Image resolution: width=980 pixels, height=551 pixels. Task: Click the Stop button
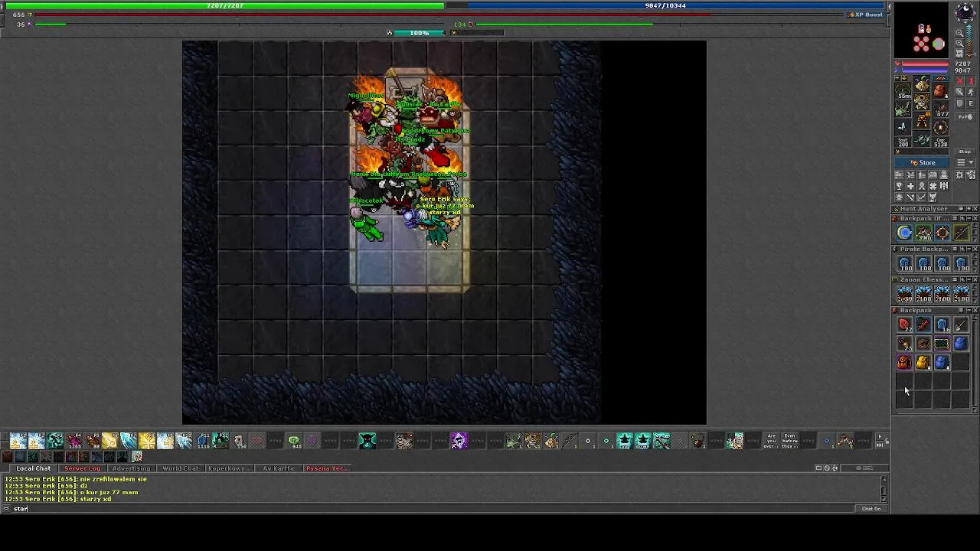tap(965, 152)
